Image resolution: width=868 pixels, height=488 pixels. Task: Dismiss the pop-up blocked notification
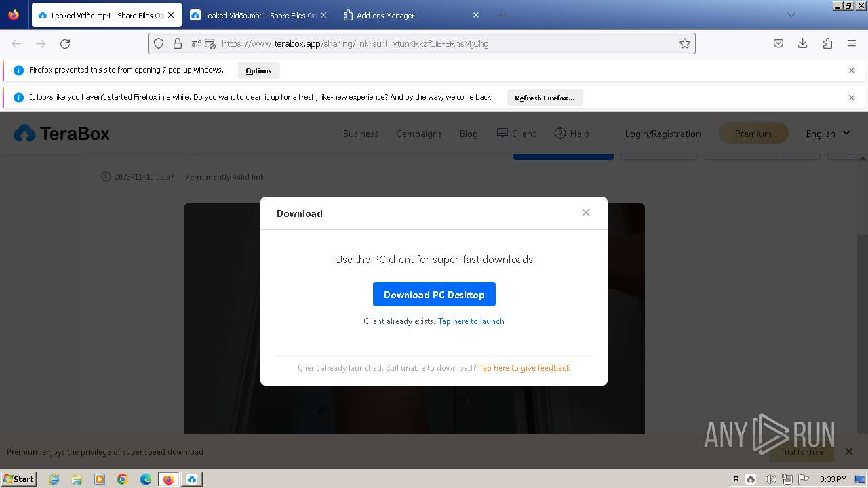(852, 70)
